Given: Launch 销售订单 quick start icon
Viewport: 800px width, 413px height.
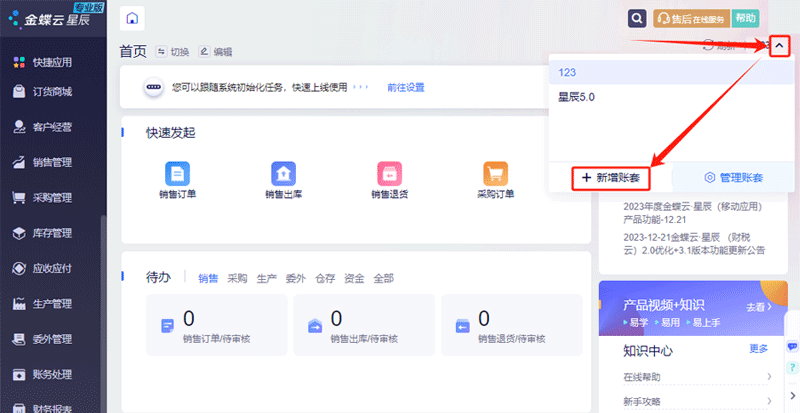Looking at the screenshot, I should 178,180.
